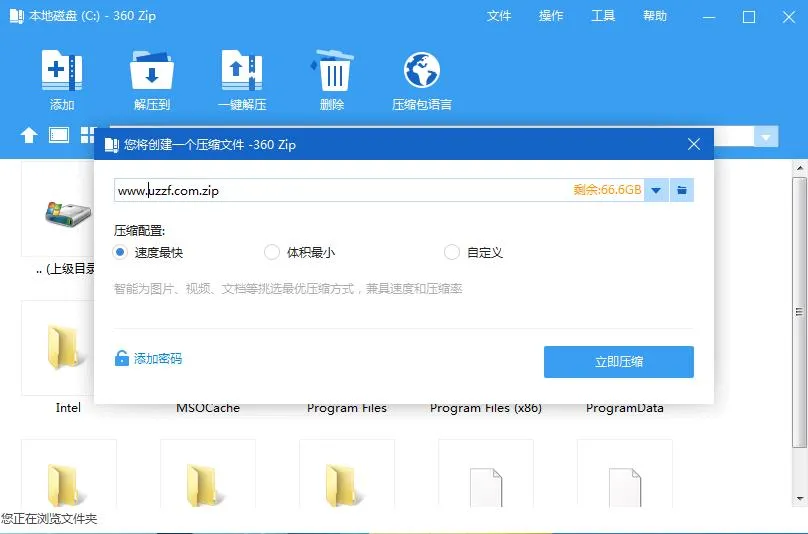Click the One-click Extract (一键解压) icon

[242, 71]
